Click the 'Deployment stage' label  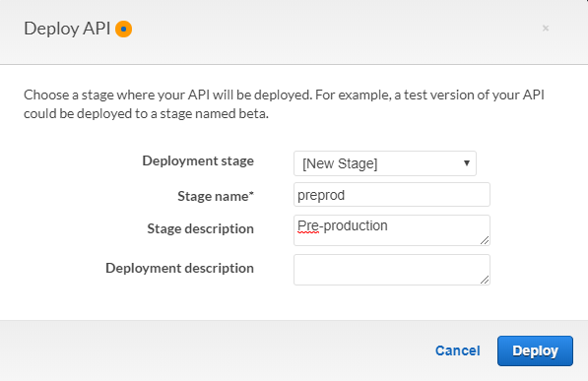coord(198,160)
